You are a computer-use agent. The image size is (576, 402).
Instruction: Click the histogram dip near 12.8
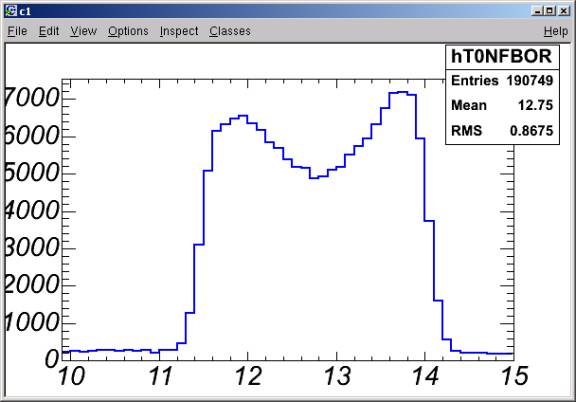pos(314,178)
